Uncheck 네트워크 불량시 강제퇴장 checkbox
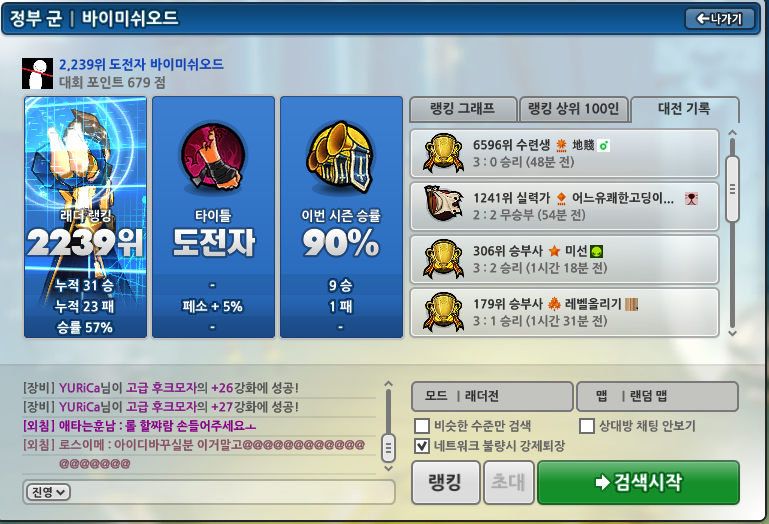This screenshot has width=769, height=524. [x=422, y=446]
